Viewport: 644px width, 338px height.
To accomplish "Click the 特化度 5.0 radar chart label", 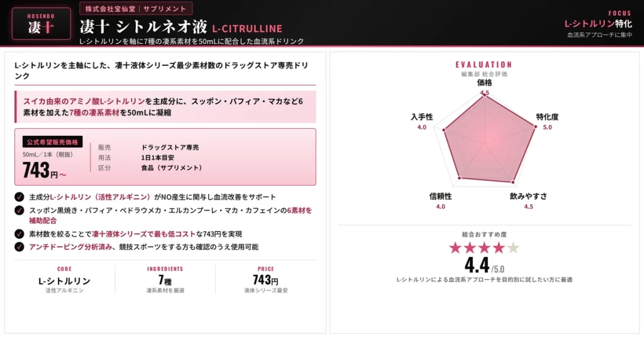I will click(x=547, y=121).
